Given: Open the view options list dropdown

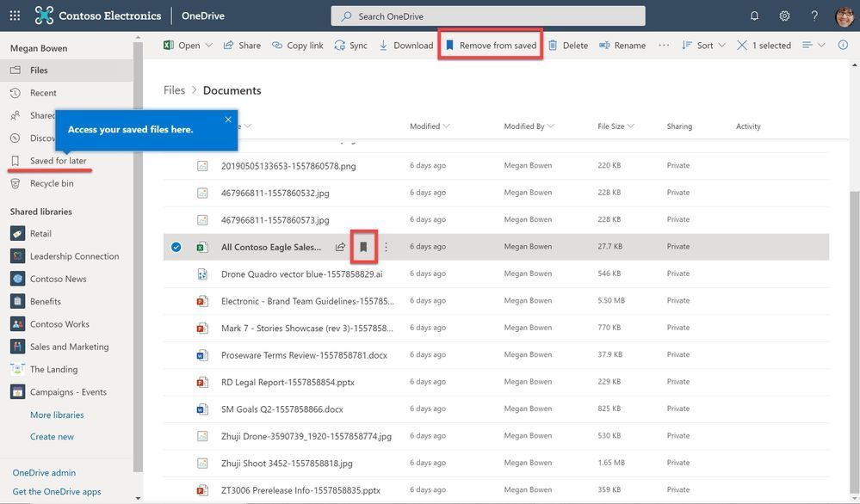Looking at the screenshot, I should [x=814, y=45].
